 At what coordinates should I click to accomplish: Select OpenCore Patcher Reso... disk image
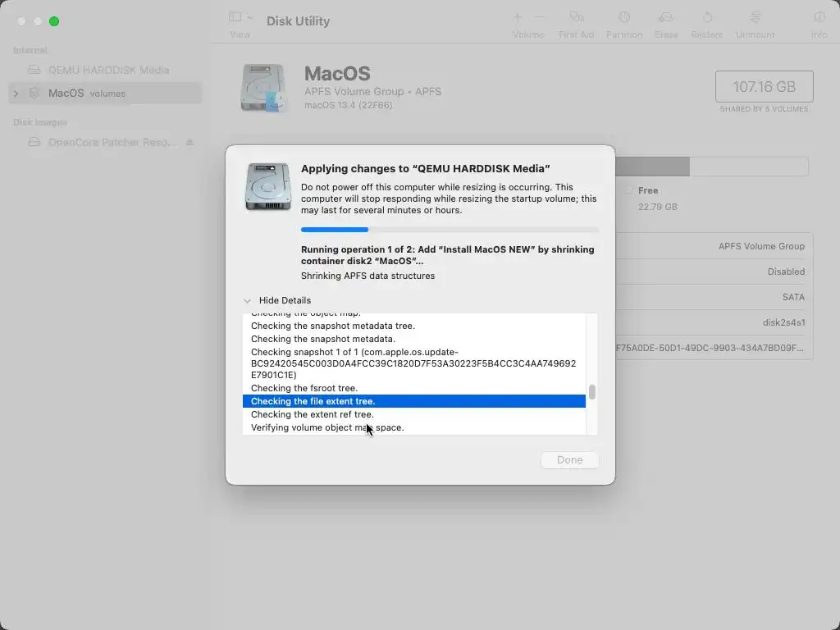[x=105, y=143]
